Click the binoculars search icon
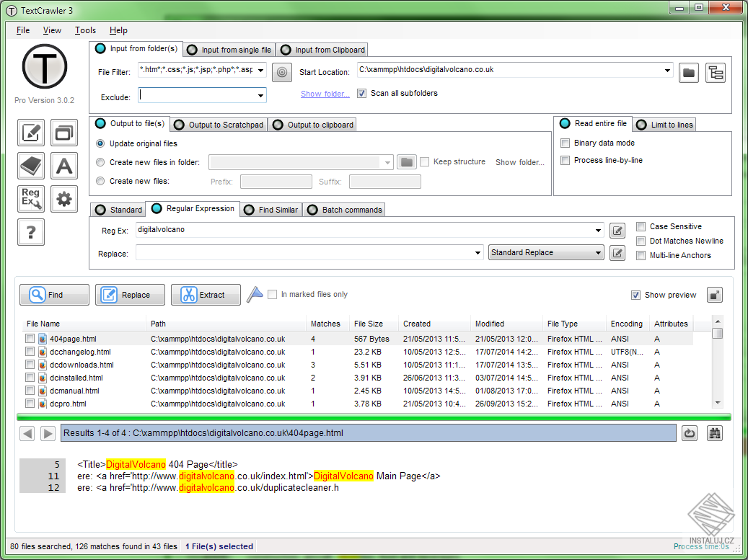 pyautogui.click(x=714, y=433)
